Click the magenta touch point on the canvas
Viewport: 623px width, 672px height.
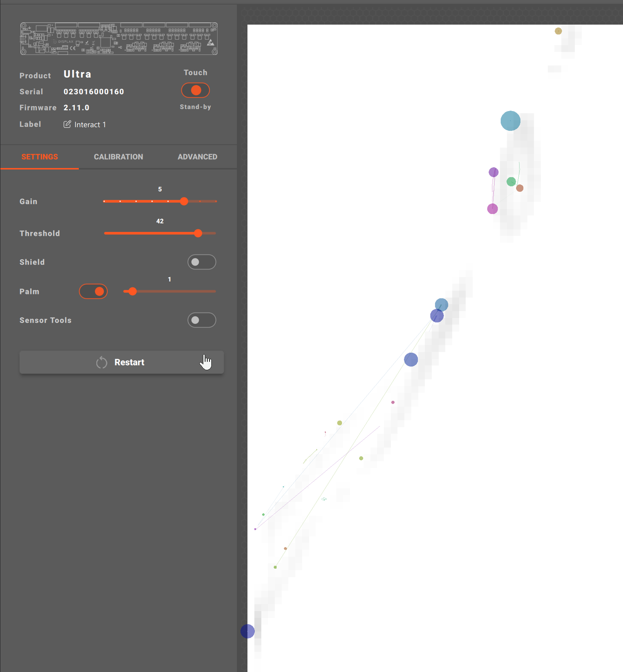pyautogui.click(x=493, y=209)
